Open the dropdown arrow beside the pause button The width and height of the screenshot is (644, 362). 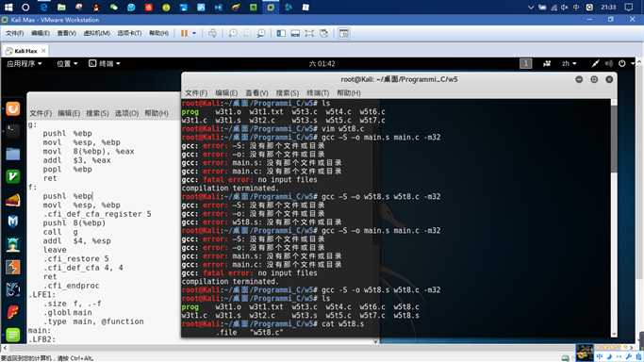pyautogui.click(x=194, y=33)
